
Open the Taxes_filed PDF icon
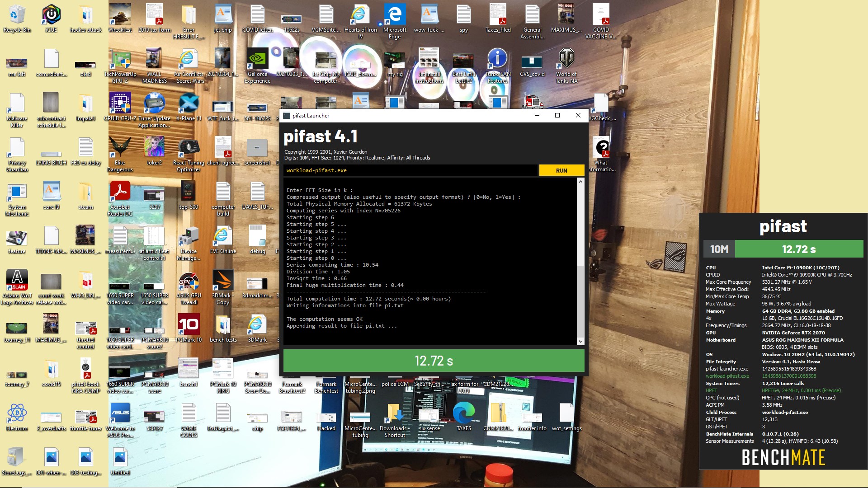tap(498, 19)
